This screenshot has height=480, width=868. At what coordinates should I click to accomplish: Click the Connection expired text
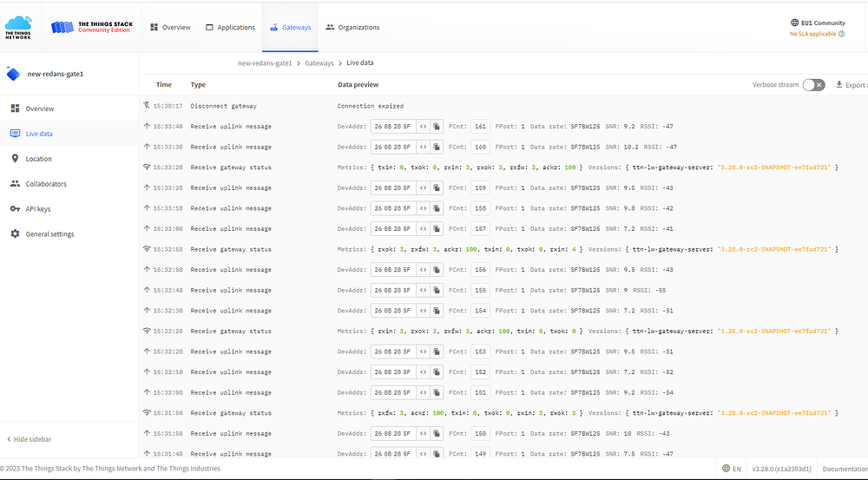coord(371,106)
